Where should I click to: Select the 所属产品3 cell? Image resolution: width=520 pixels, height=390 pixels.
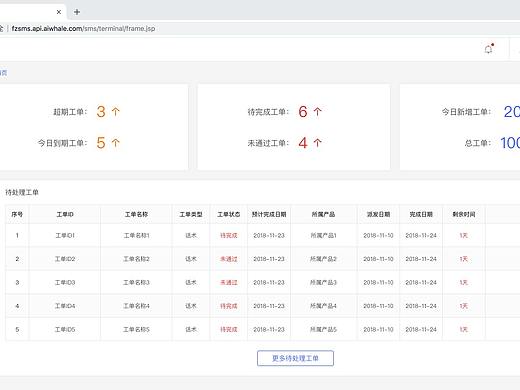323,283
